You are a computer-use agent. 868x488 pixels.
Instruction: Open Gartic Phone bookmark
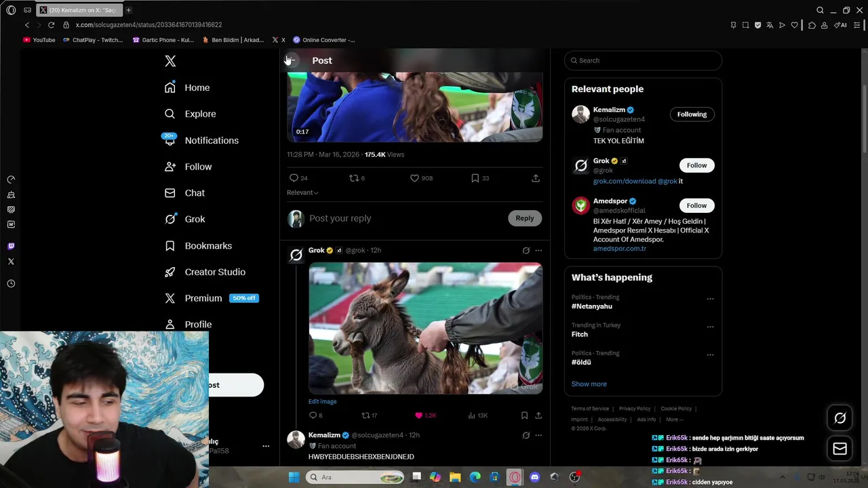[x=163, y=40]
